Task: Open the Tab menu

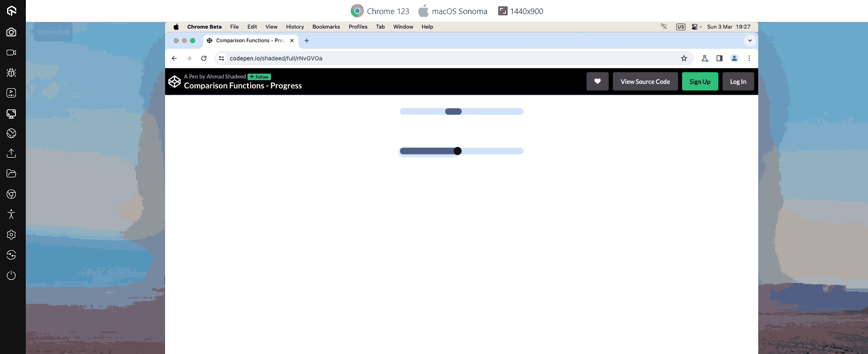Action: pyautogui.click(x=380, y=27)
